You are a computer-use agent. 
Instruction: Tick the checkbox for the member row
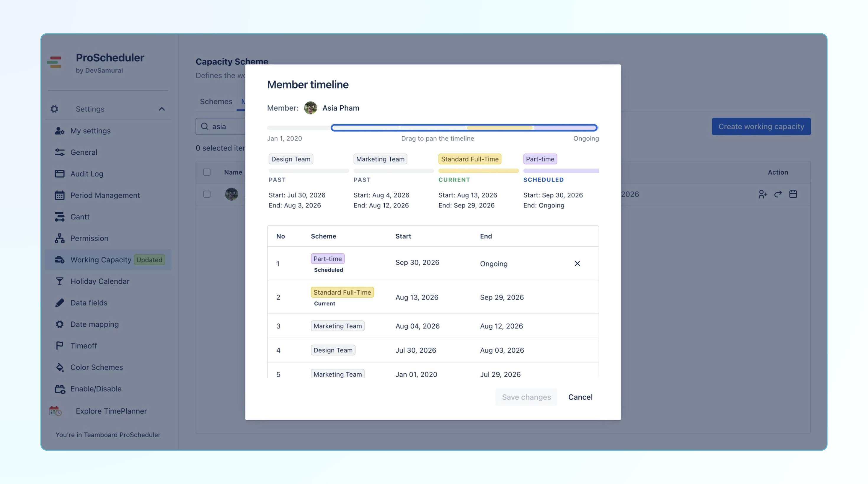[207, 194]
